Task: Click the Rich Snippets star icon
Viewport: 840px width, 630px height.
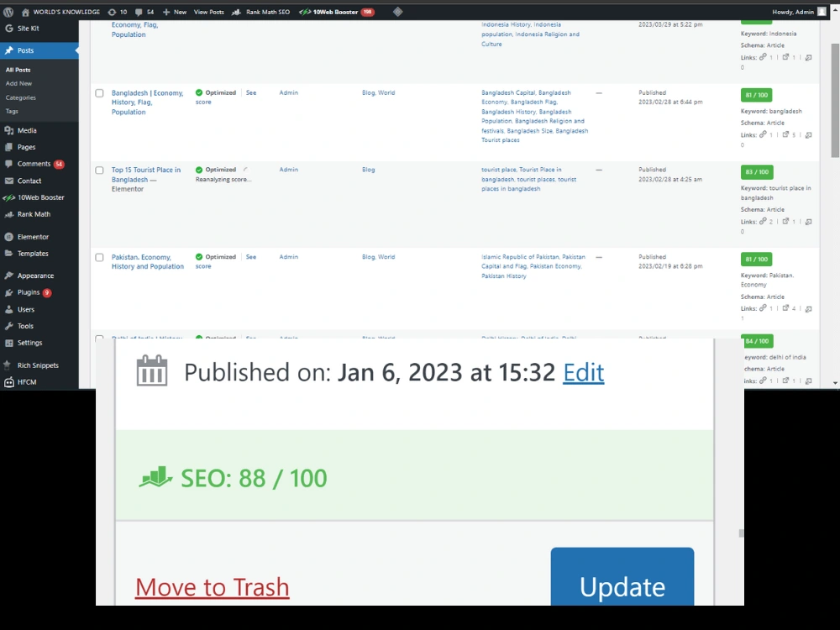Action: pos(8,365)
